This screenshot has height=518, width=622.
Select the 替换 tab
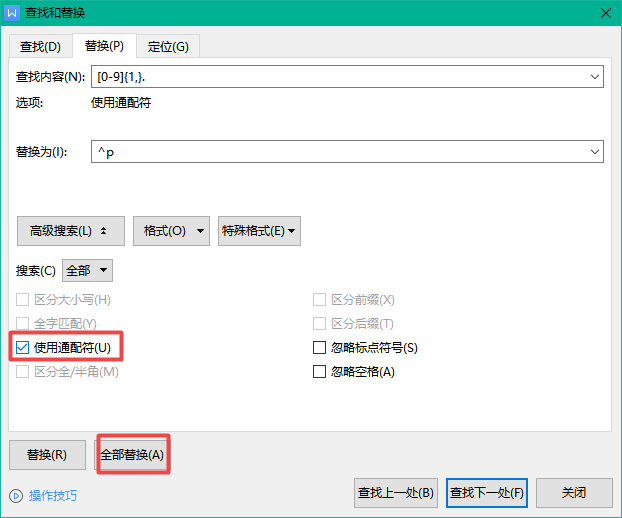pos(104,46)
